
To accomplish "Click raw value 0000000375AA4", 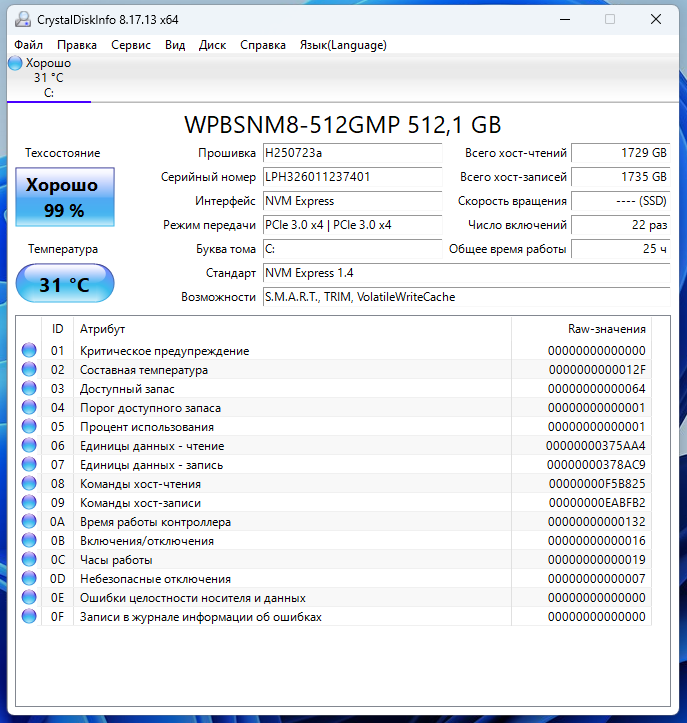I will [x=596, y=446].
